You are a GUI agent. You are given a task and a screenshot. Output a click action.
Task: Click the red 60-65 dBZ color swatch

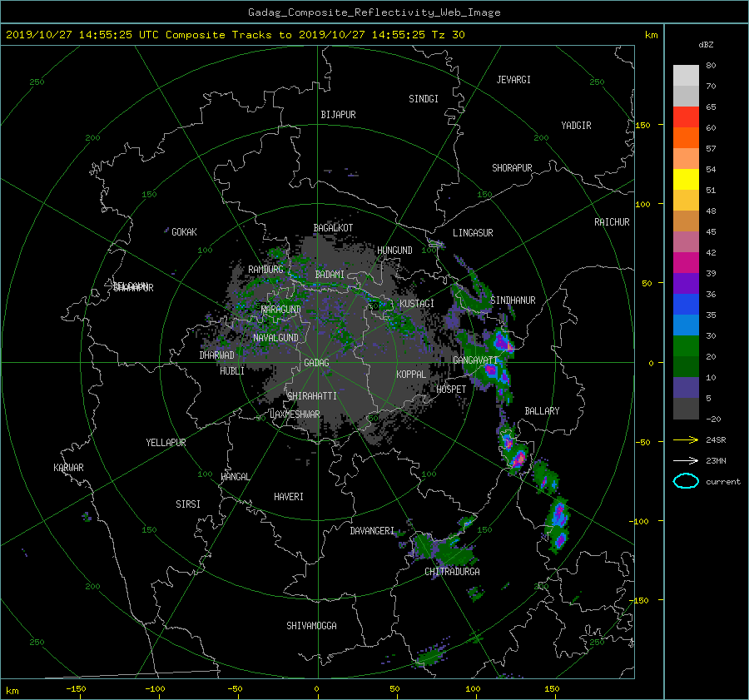pyautogui.click(x=686, y=117)
